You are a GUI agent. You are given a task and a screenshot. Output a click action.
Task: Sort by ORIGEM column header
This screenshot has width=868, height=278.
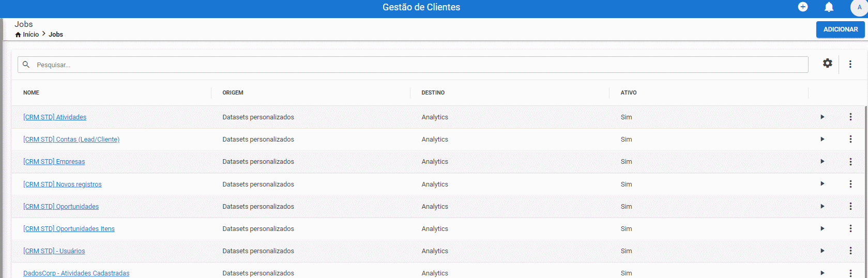coord(233,92)
